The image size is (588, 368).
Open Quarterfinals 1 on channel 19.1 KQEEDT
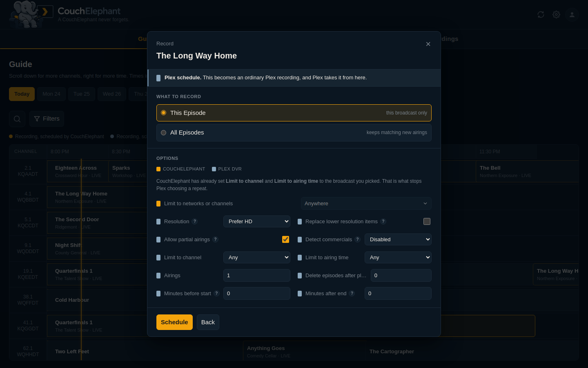[x=97, y=275]
